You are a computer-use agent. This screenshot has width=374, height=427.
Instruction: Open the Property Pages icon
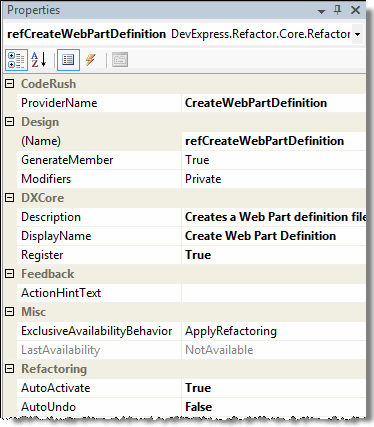point(120,60)
